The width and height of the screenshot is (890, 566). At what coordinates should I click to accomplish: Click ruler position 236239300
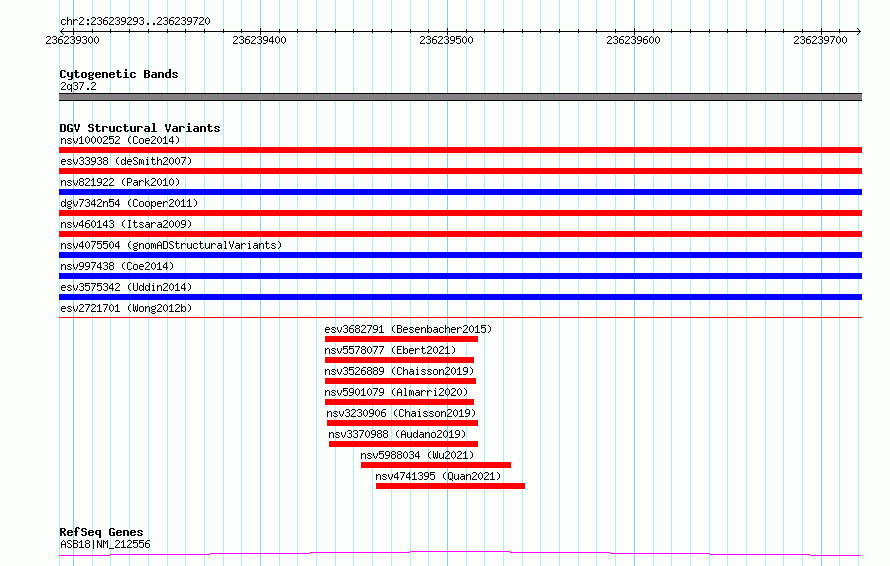click(x=73, y=40)
